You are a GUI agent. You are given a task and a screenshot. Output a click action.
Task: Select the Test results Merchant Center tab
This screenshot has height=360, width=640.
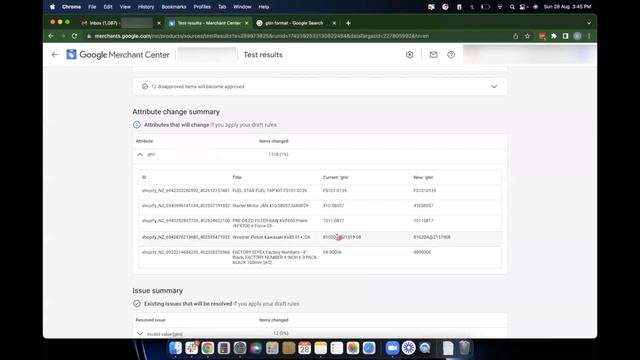[x=209, y=23]
